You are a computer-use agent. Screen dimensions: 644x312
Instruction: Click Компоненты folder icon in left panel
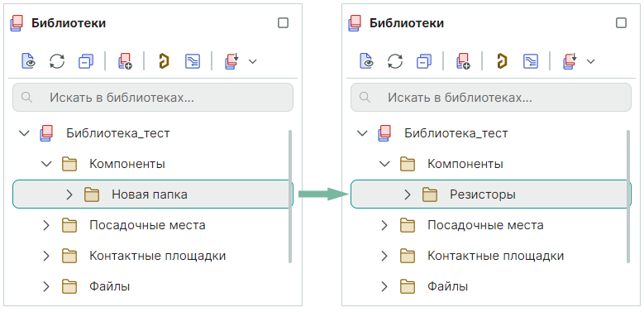pyautogui.click(x=69, y=164)
